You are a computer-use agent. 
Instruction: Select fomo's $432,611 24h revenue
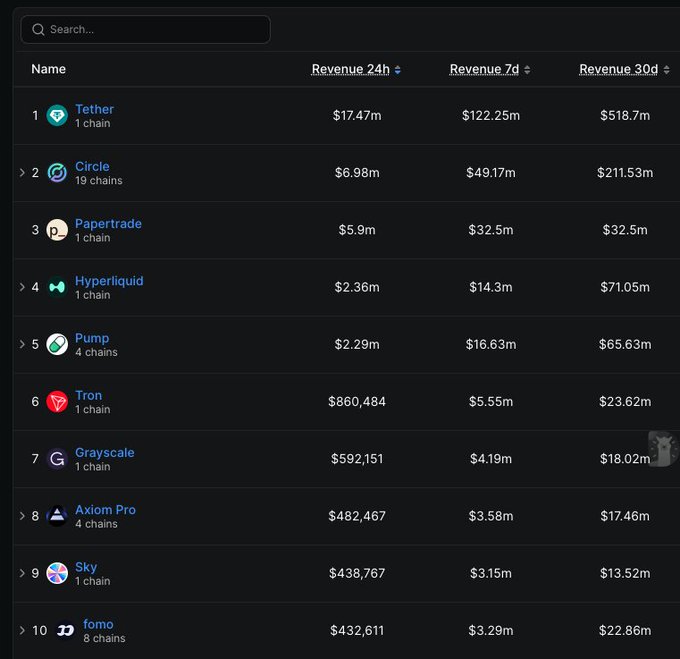click(357, 630)
